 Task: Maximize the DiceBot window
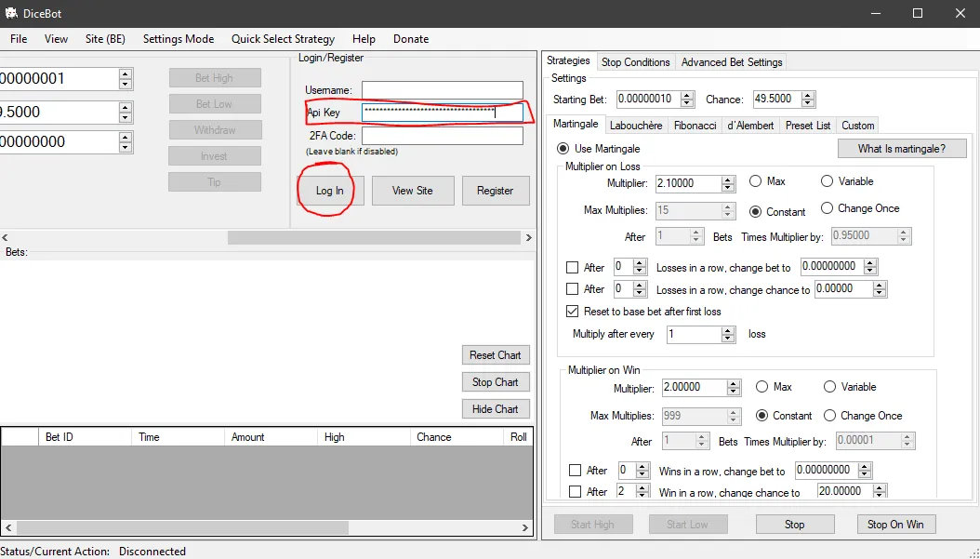point(918,13)
